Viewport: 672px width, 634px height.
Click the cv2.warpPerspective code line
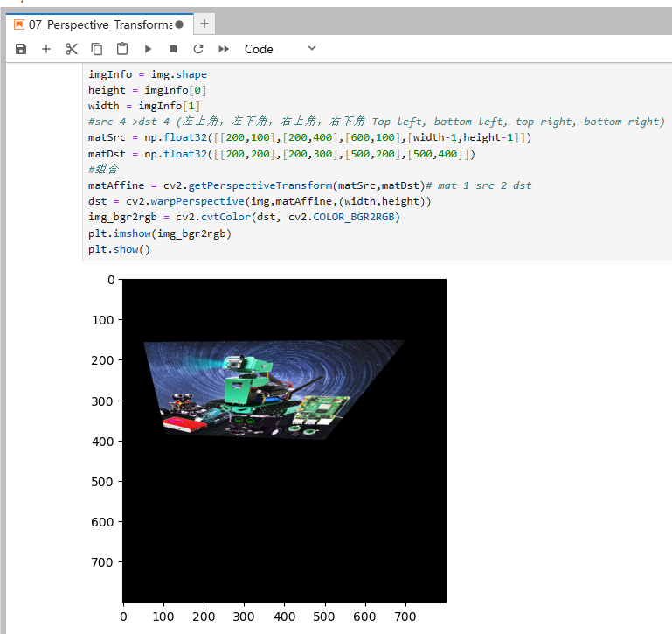[x=260, y=201]
